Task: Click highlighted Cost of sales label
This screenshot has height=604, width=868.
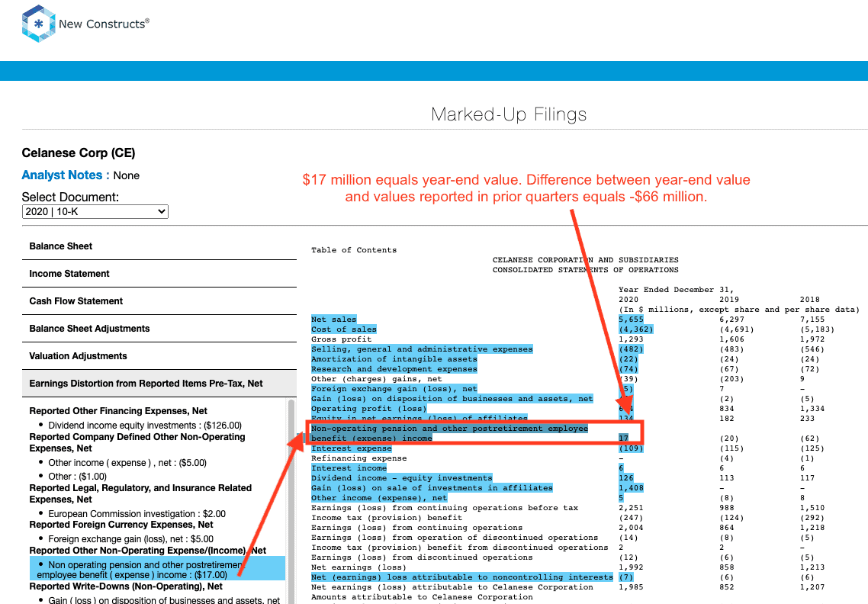Action: click(x=344, y=329)
